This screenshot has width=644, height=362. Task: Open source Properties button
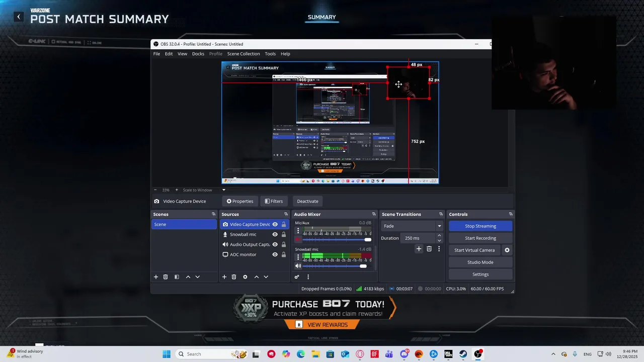239,201
